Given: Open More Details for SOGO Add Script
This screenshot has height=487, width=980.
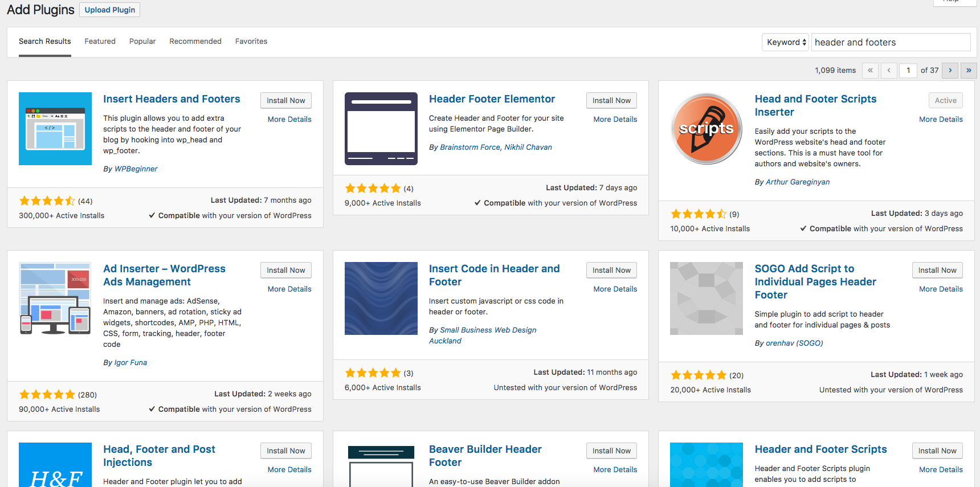Looking at the screenshot, I should click(x=941, y=289).
